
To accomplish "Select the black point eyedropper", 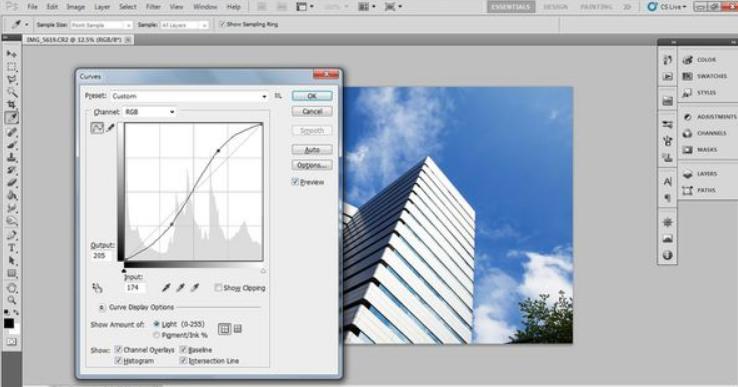I will (166, 287).
